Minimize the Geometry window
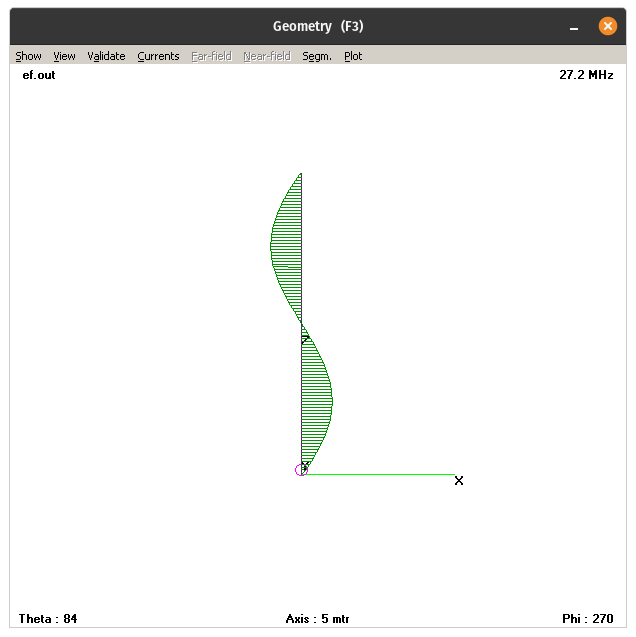 click(x=574, y=27)
